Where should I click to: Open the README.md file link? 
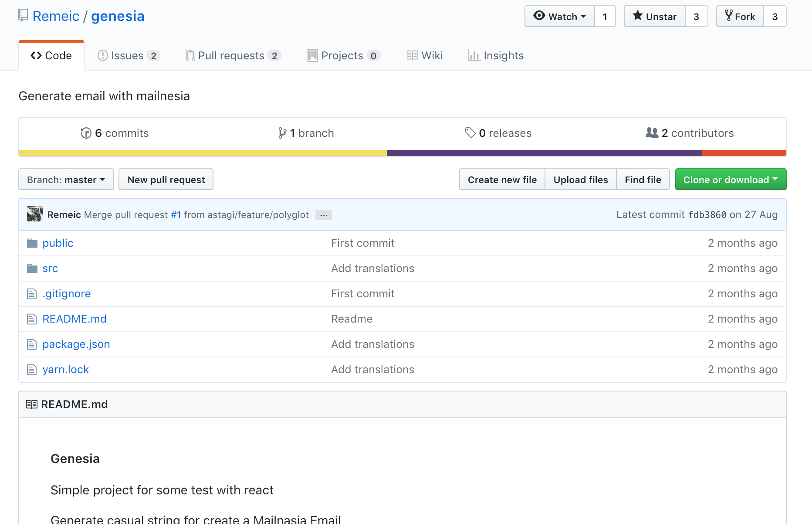(x=74, y=319)
